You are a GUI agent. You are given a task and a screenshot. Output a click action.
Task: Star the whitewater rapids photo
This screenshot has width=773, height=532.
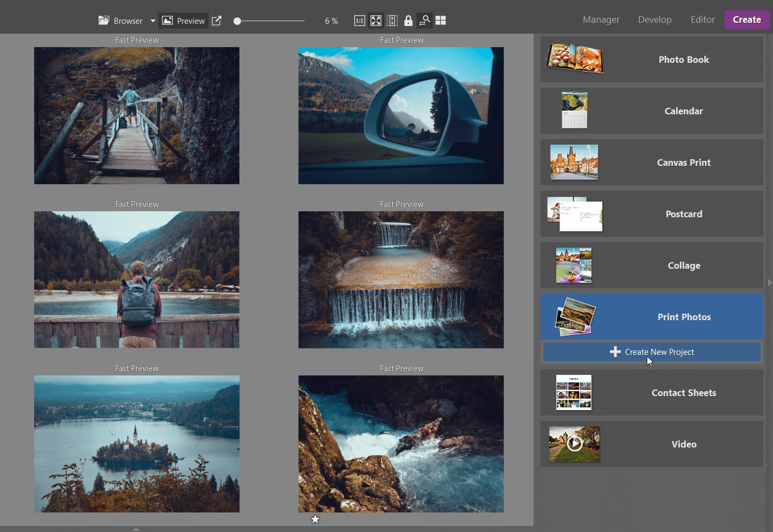315,519
